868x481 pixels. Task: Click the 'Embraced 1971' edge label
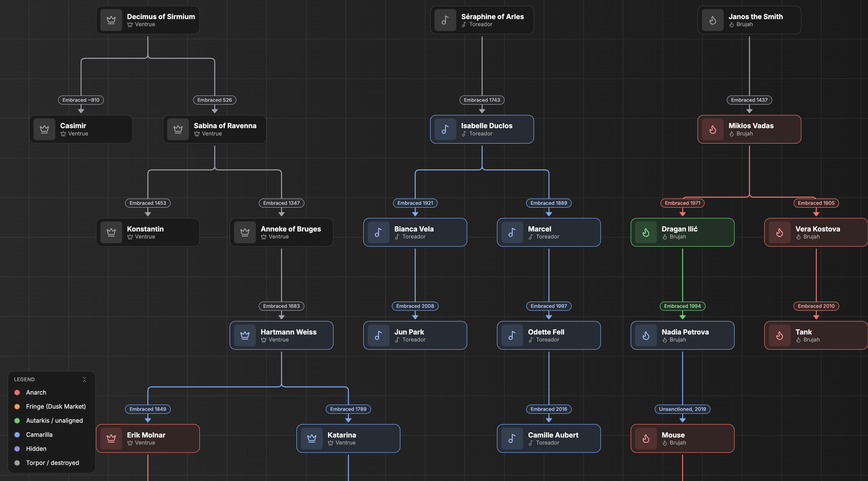tap(683, 203)
